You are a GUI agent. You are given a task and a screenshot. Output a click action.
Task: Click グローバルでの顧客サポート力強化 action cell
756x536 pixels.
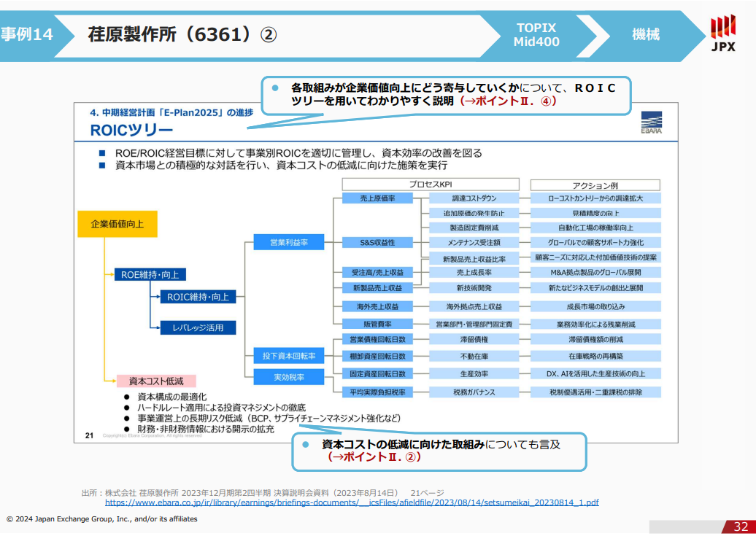tap(595, 242)
